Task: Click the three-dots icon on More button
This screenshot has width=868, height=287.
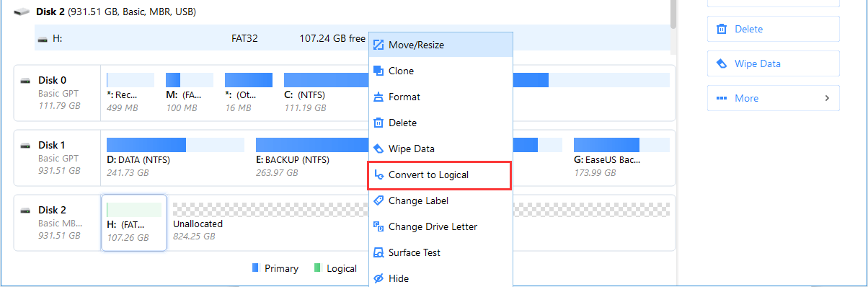Action: [722, 98]
